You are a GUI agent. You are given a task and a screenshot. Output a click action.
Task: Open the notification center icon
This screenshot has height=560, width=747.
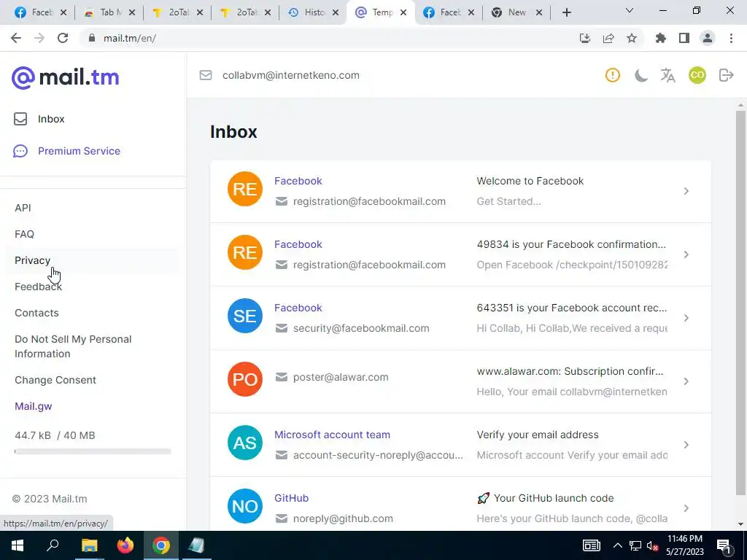[x=724, y=545]
